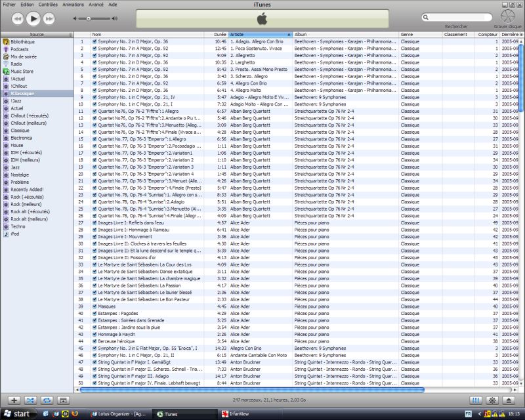Open search field magnifier options
Image resolution: width=525 pixels, height=420 pixels.
pyautogui.click(x=427, y=17)
